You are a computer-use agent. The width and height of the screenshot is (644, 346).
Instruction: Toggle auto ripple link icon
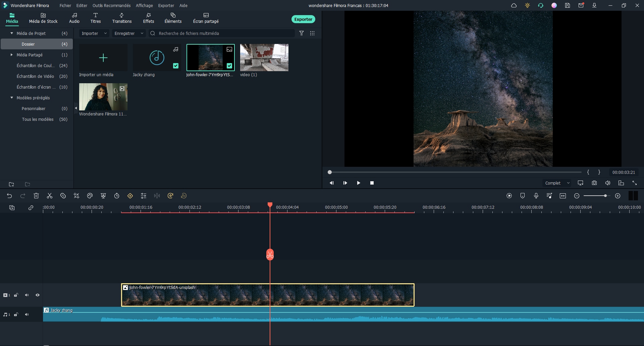pyautogui.click(x=31, y=208)
